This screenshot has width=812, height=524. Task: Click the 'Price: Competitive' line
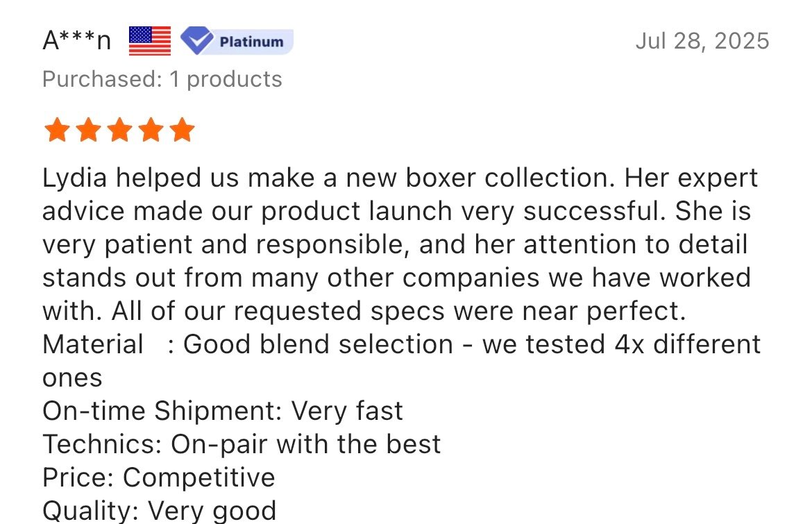point(158,477)
